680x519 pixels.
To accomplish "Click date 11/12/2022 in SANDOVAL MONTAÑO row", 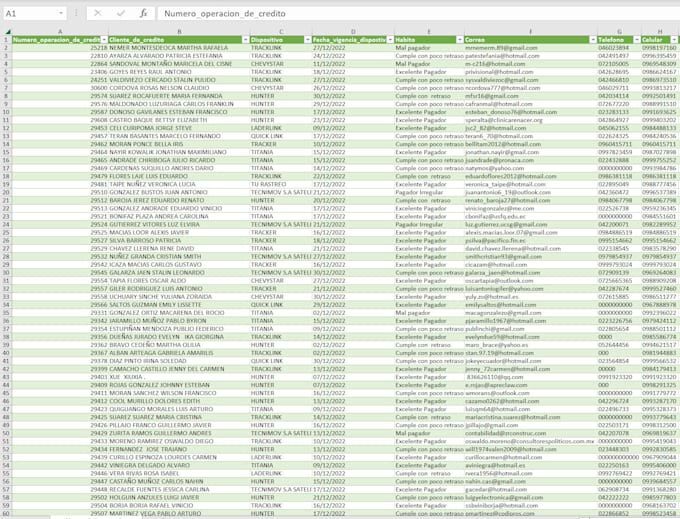I will [353, 64].
